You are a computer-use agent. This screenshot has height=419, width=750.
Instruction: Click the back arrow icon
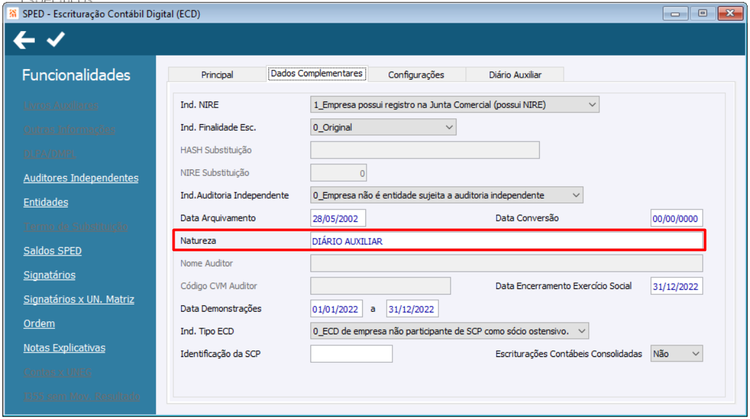pos(24,40)
